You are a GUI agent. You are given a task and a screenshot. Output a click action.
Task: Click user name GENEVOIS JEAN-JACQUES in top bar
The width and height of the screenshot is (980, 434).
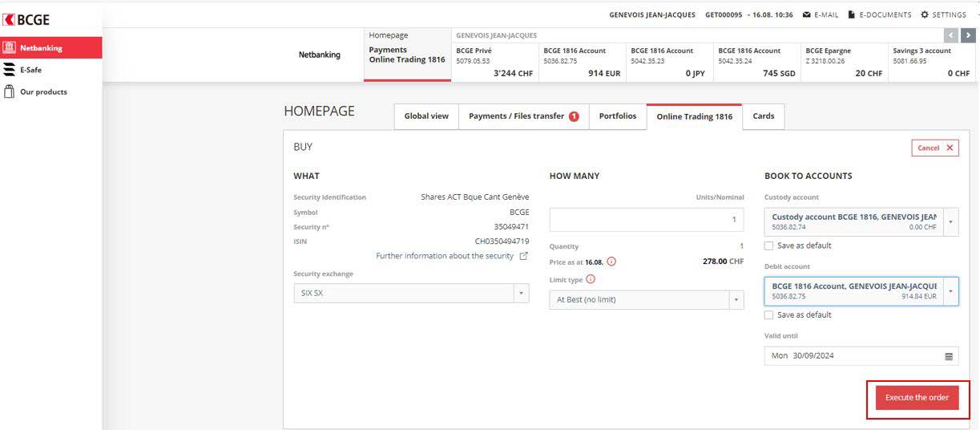tap(652, 14)
